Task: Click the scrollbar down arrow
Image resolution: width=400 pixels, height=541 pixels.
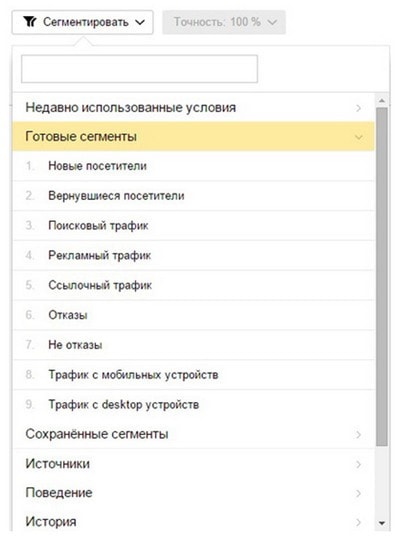Action: pyautogui.click(x=382, y=523)
